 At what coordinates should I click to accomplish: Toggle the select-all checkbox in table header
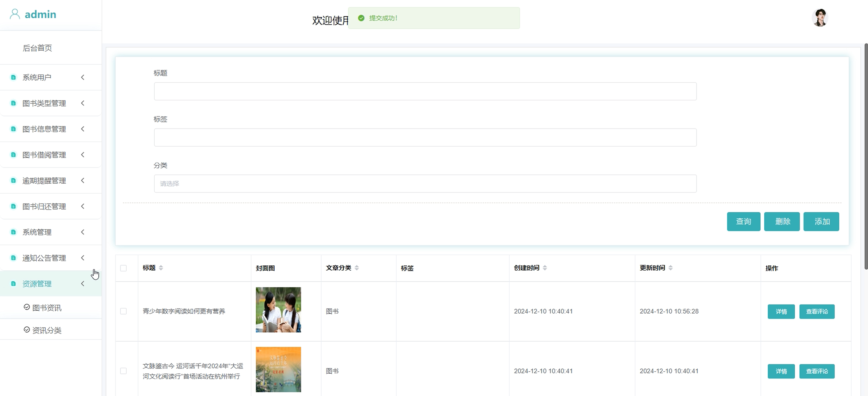point(123,268)
